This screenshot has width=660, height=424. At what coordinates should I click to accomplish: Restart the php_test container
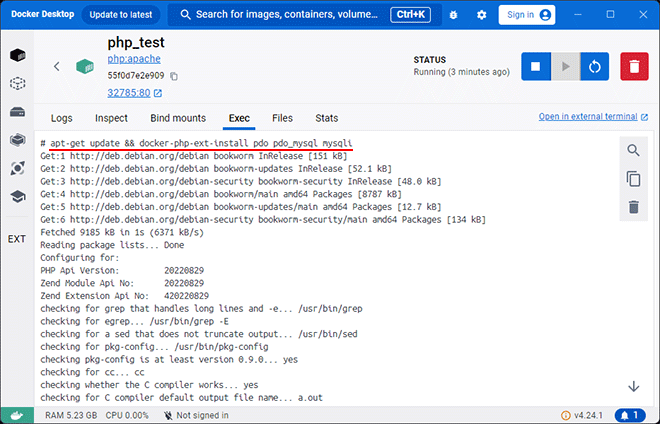[595, 66]
